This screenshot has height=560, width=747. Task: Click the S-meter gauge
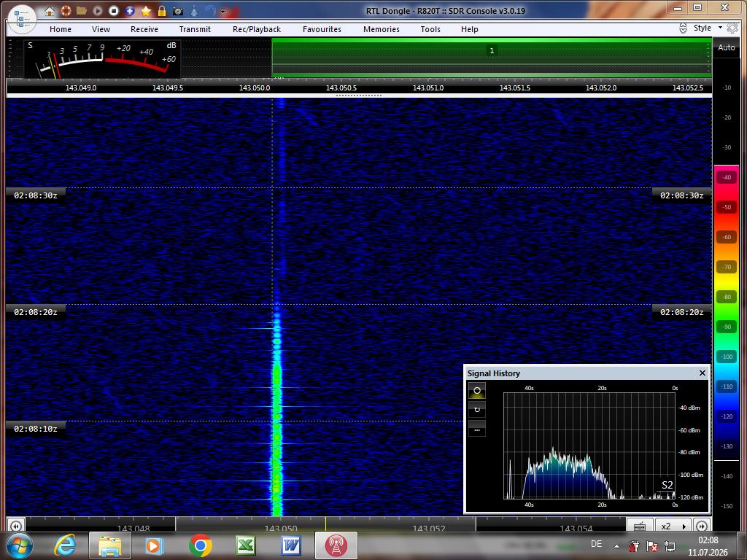[102, 59]
